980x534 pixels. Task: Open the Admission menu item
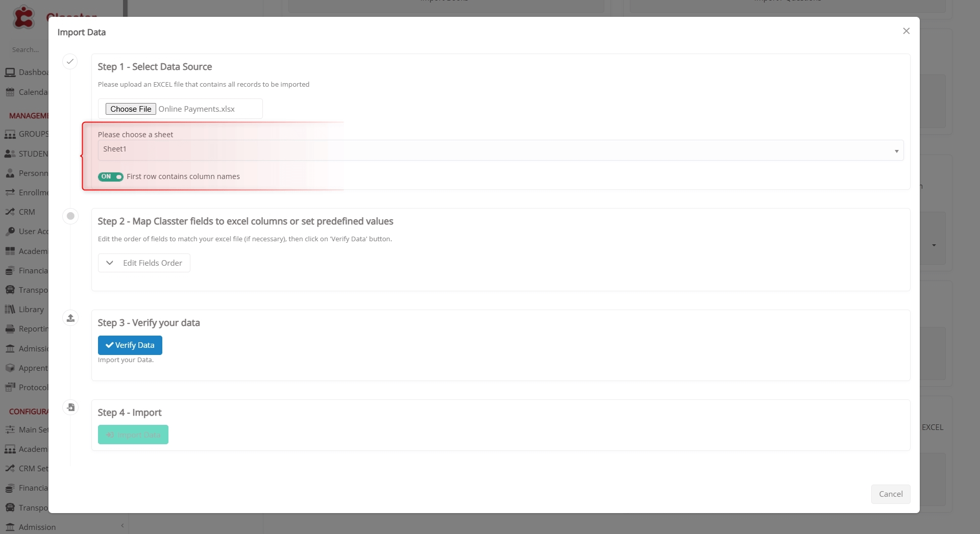point(37,527)
